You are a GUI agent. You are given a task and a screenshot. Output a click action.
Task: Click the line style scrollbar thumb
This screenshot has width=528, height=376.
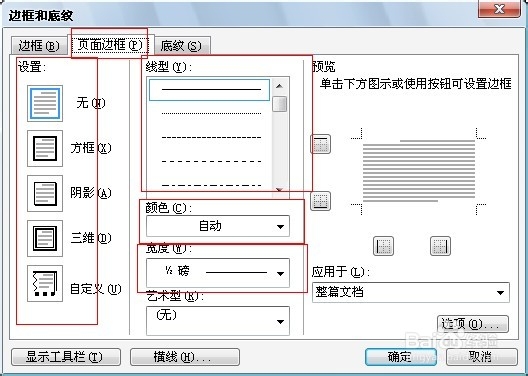280,104
